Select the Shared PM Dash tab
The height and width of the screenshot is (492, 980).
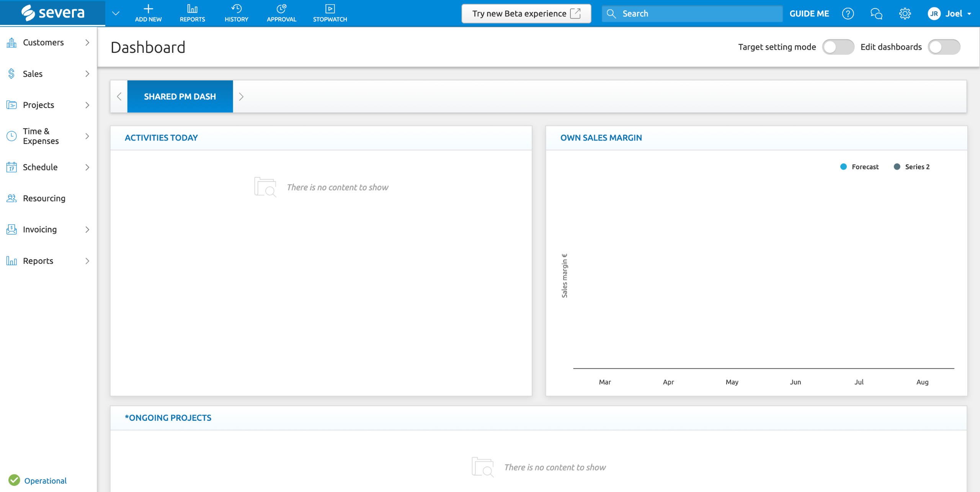[180, 96]
